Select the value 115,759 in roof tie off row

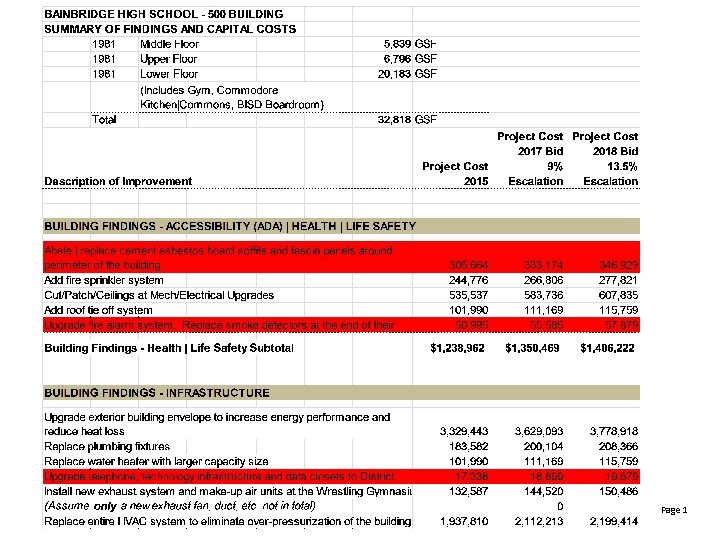(618, 310)
